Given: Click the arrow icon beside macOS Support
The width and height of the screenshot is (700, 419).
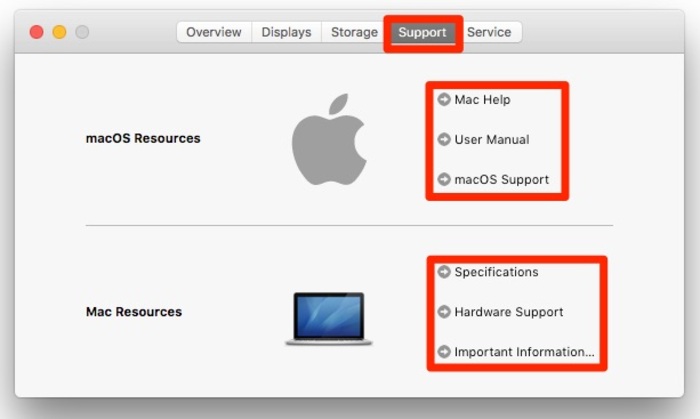Looking at the screenshot, I should (444, 180).
